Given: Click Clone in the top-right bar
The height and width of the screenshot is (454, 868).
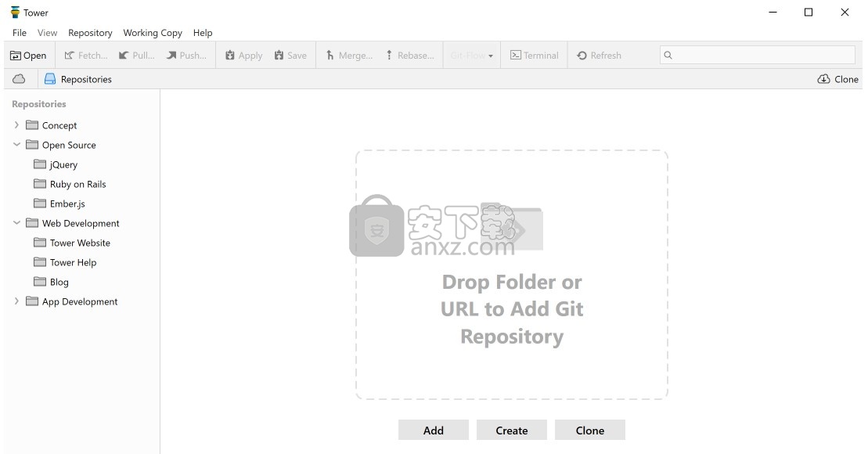Looking at the screenshot, I should pyautogui.click(x=837, y=79).
